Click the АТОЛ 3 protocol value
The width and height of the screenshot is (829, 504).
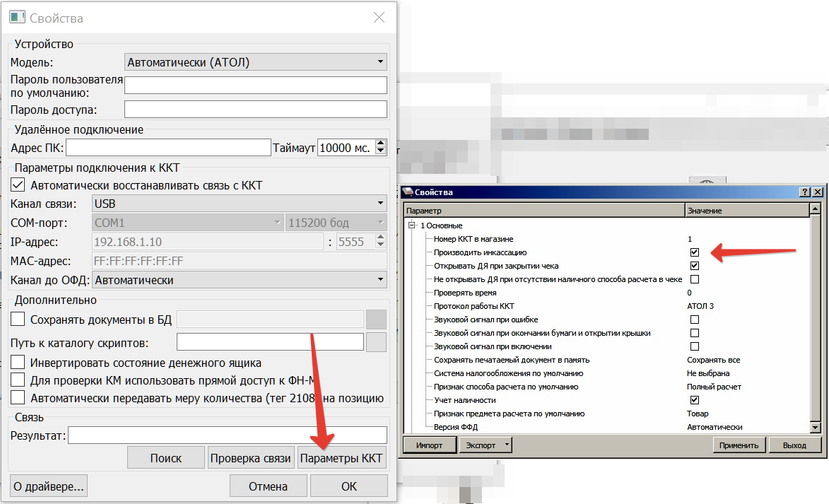(700, 306)
